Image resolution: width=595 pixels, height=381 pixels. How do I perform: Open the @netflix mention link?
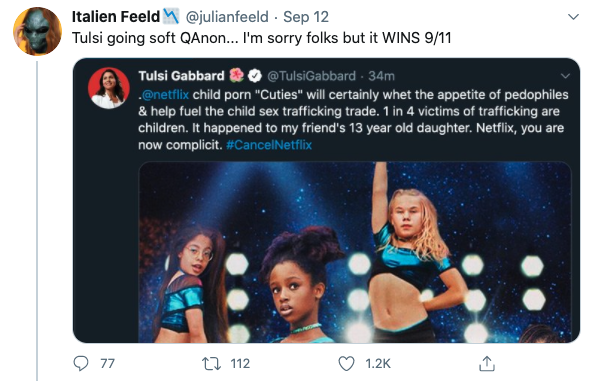pyautogui.click(x=165, y=94)
